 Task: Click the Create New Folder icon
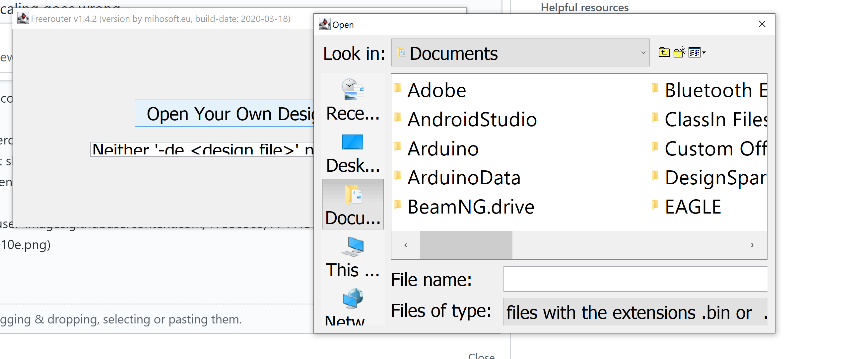[x=679, y=52]
